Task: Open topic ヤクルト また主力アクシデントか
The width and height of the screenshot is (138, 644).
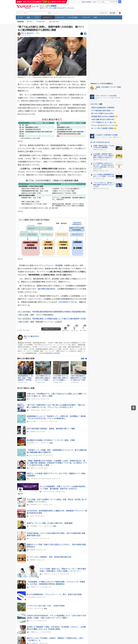Action: point(103,125)
